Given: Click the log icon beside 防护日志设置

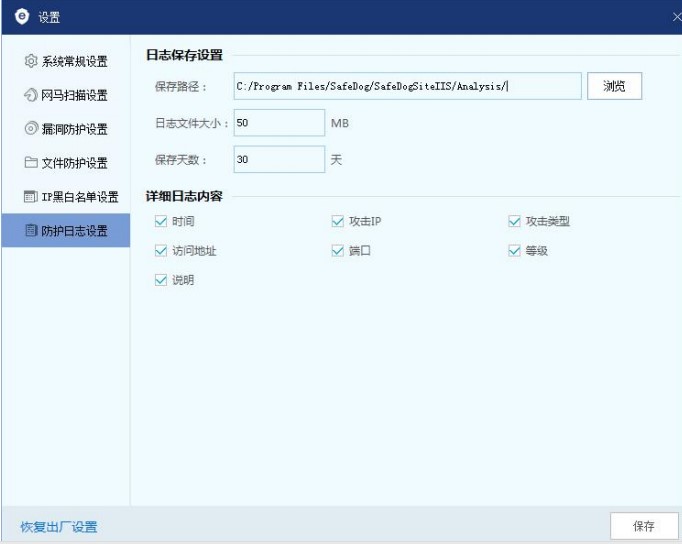Looking at the screenshot, I should (30, 230).
